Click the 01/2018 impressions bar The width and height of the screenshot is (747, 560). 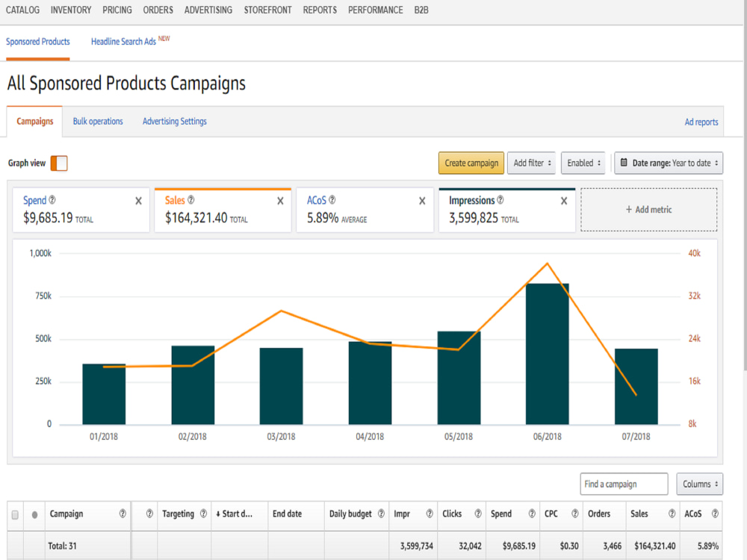104,394
